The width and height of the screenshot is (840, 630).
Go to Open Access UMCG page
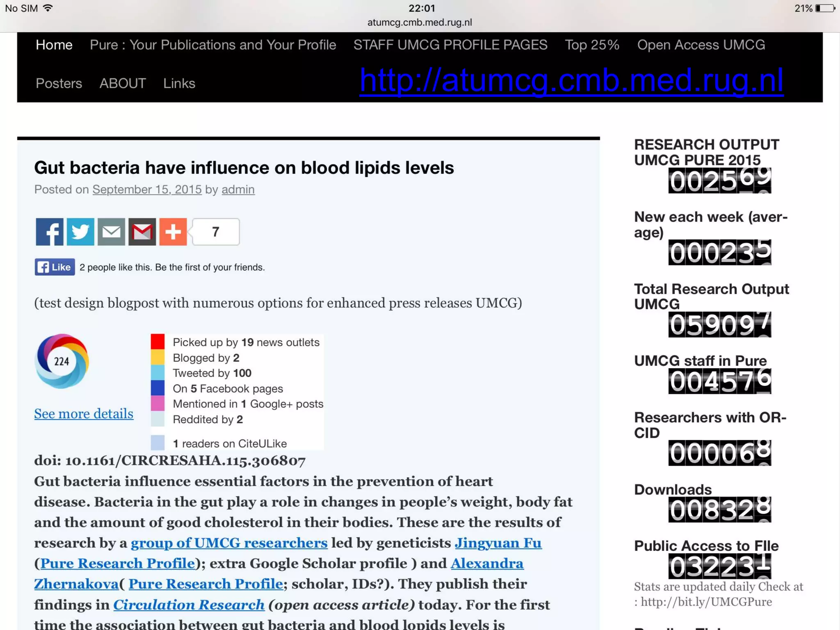click(x=701, y=45)
